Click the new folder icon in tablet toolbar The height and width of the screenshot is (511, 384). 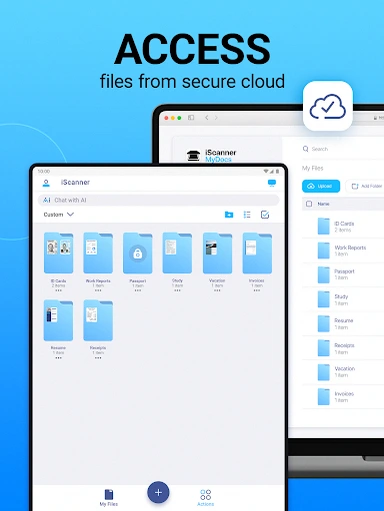[229, 215]
